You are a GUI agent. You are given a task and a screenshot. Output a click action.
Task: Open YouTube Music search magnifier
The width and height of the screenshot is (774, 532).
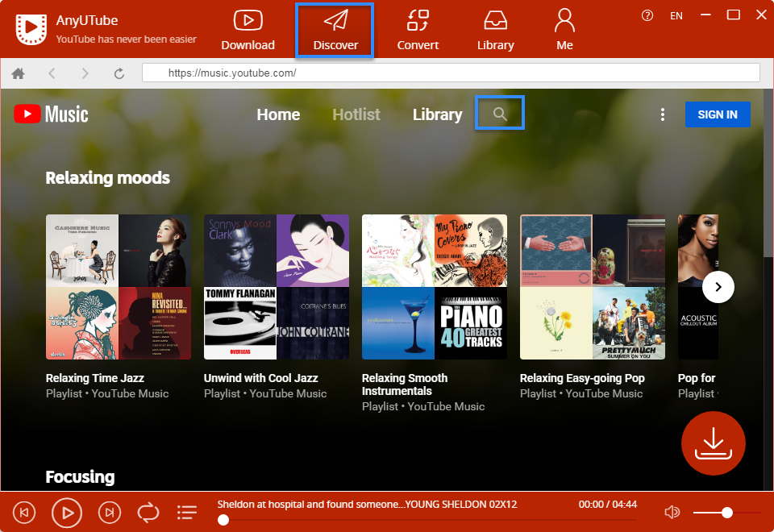500,114
